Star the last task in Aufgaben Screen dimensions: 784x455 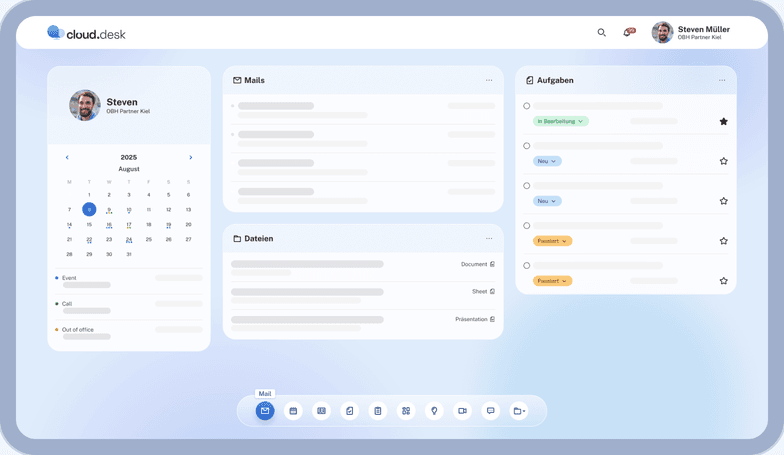coord(724,281)
